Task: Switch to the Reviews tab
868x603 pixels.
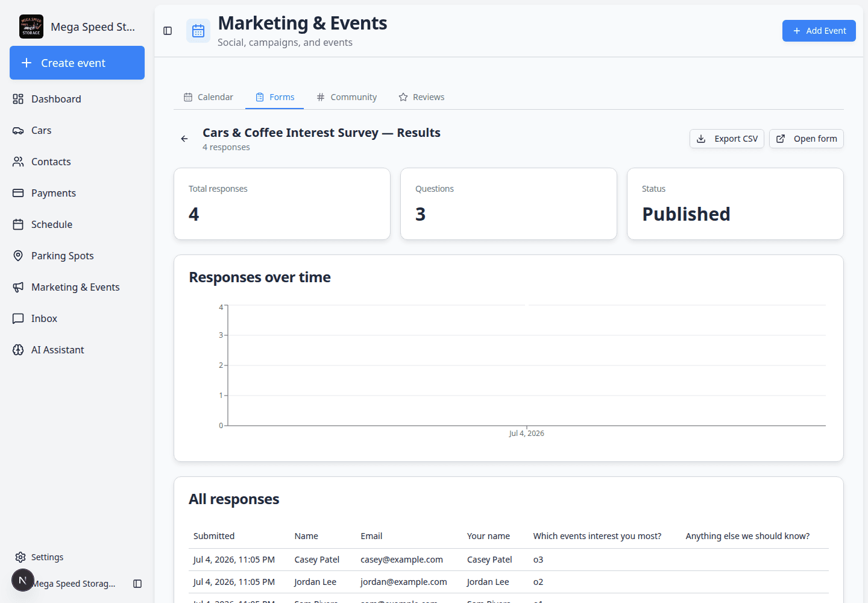Action: pyautogui.click(x=421, y=97)
